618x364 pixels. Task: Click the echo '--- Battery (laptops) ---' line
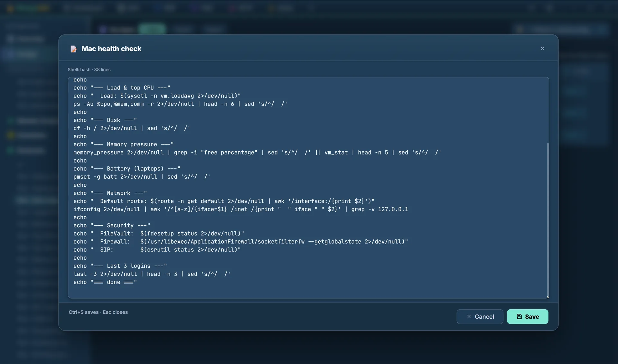[127, 169]
